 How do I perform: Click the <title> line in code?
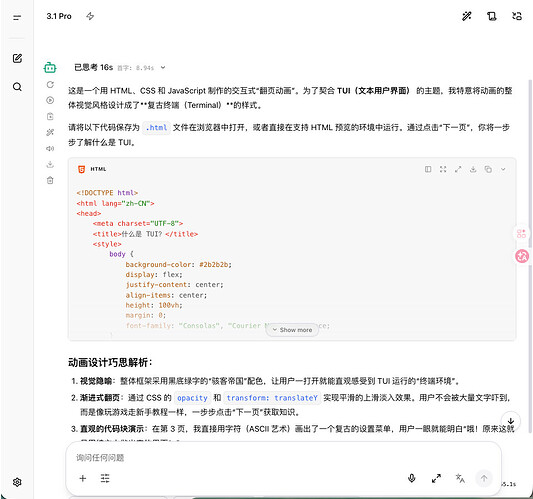click(x=145, y=234)
